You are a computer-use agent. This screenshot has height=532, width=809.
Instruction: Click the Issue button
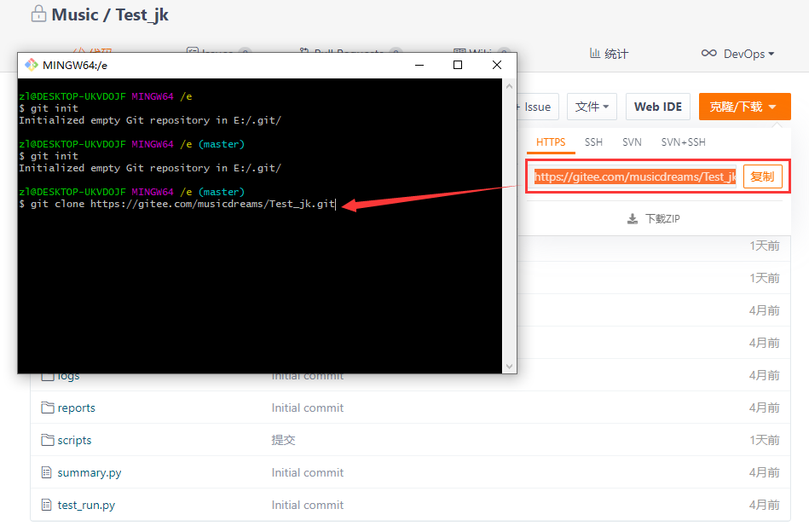pyautogui.click(x=536, y=107)
